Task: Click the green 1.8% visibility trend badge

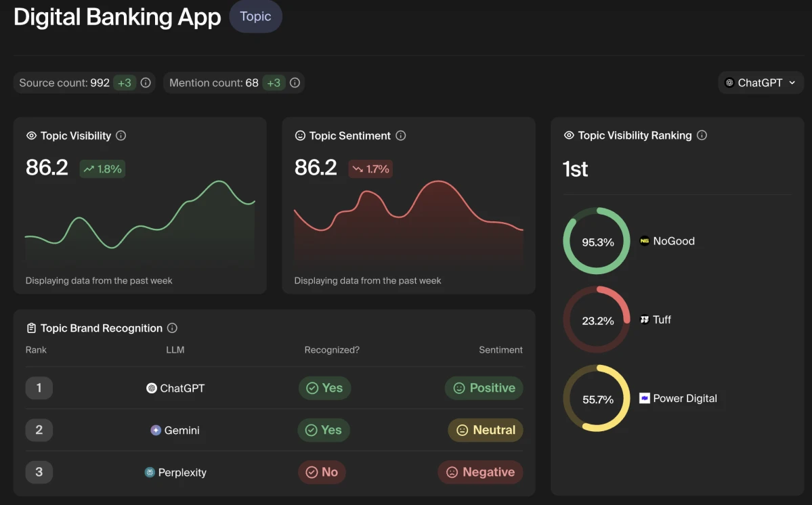Action: [102, 169]
